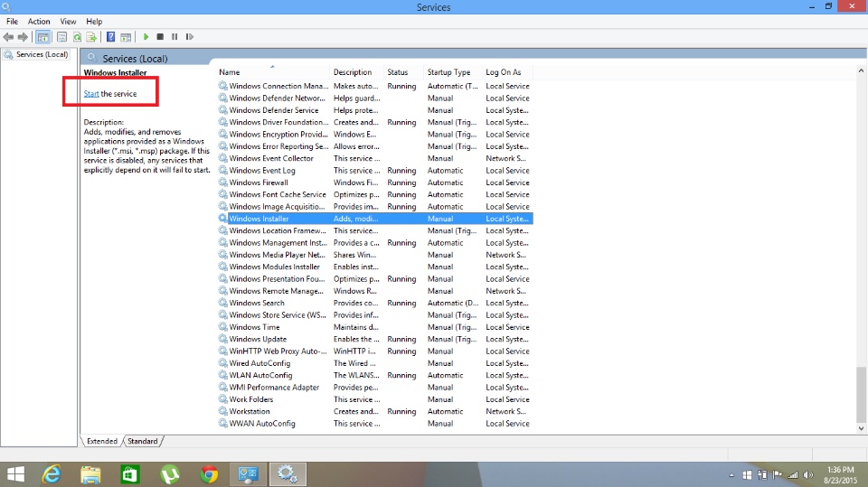
Task: Click the gear icon beside Windows Font Cache Service
Action: tap(223, 194)
